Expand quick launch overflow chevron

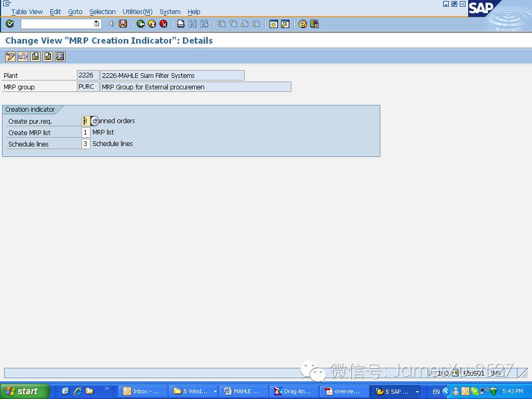pyautogui.click(x=107, y=389)
